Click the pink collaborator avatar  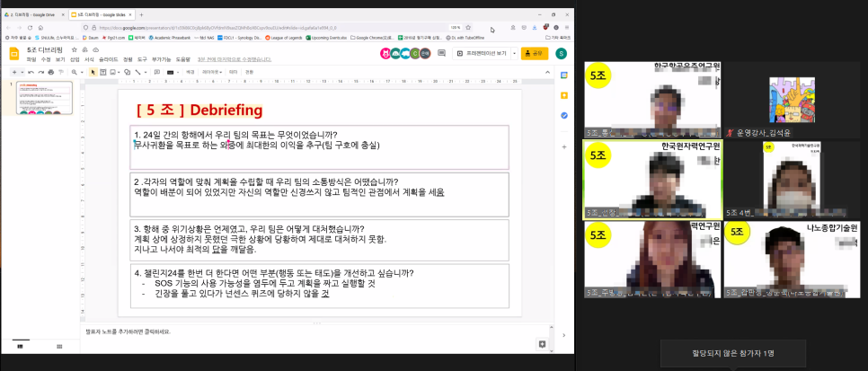click(x=385, y=53)
